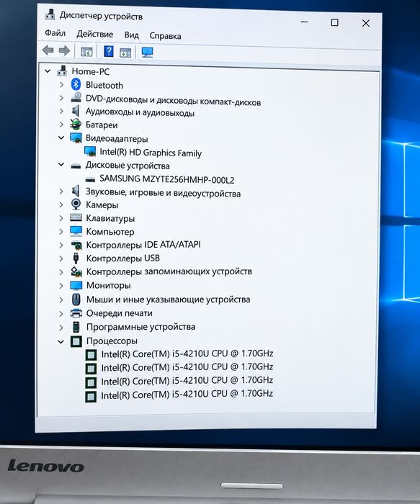Collapse the Видеоадаптеры category
The image size is (420, 504).
(61, 138)
